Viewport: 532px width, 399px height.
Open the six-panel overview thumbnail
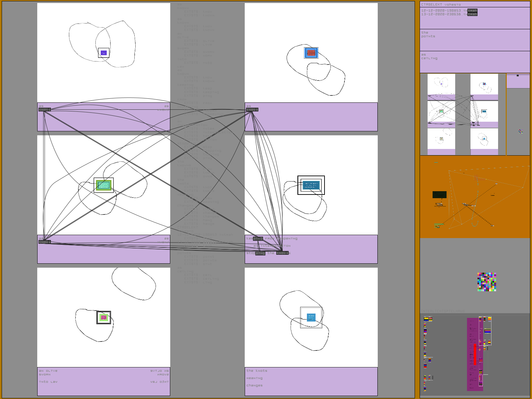tap(463, 114)
